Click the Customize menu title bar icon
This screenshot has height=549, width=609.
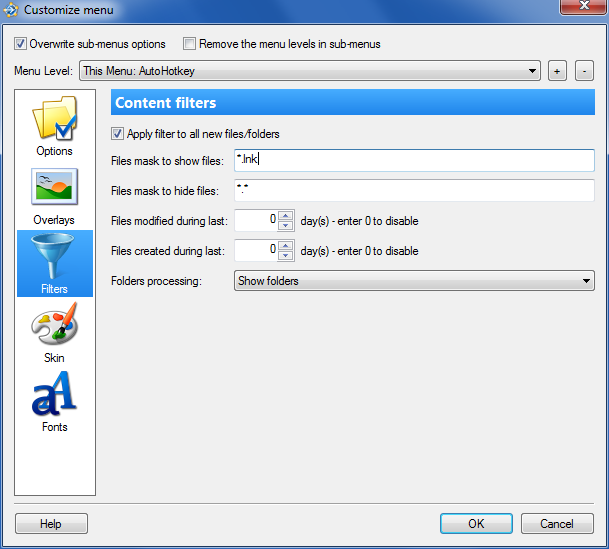tap(11, 10)
